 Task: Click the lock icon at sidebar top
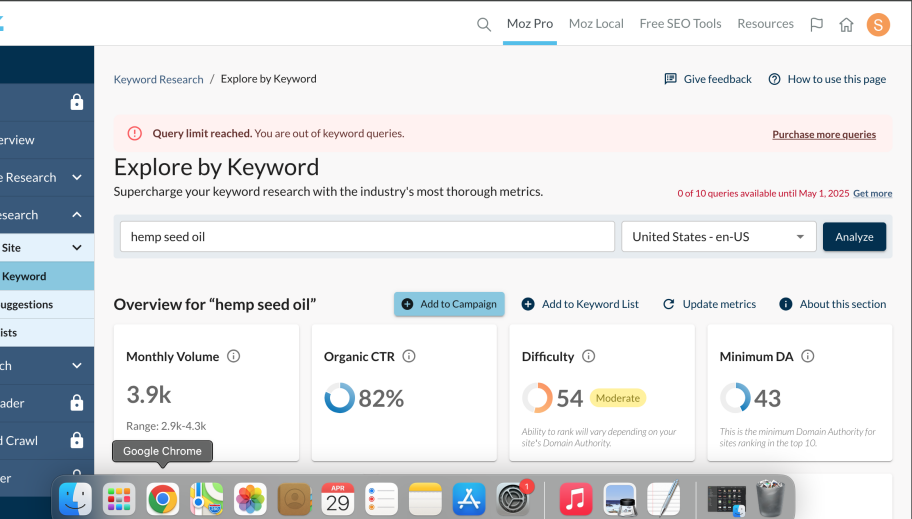pos(77,102)
